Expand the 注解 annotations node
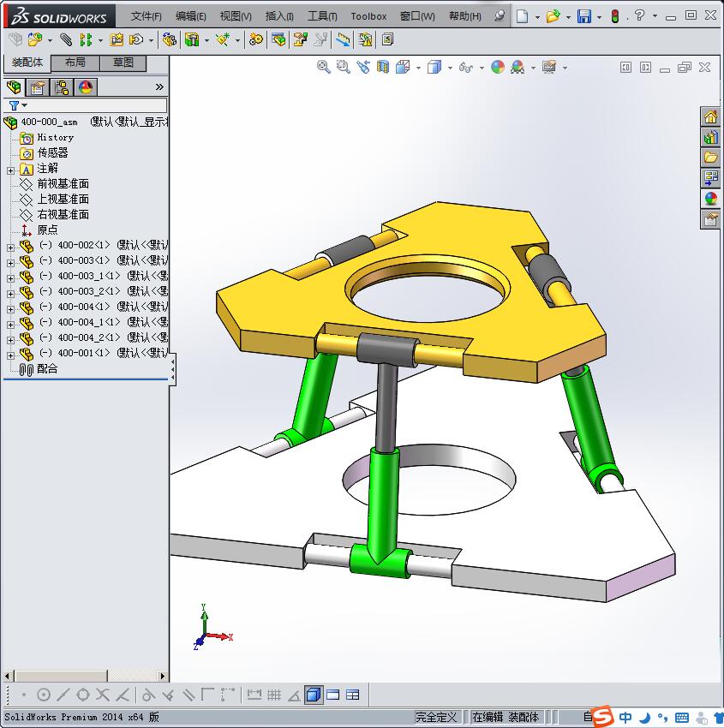724x728 pixels. 10,170
